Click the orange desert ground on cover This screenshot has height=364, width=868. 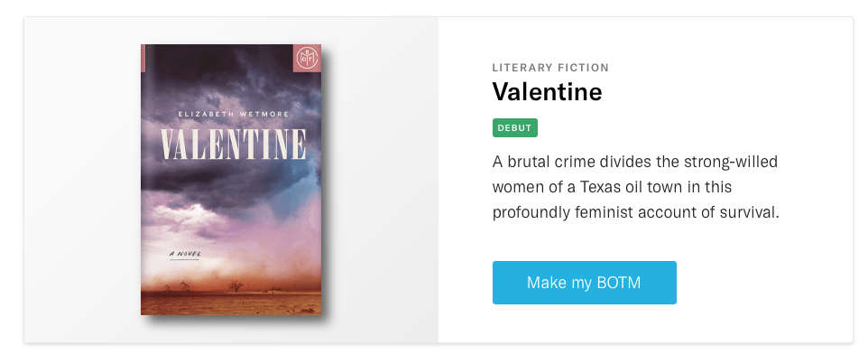[x=232, y=303]
